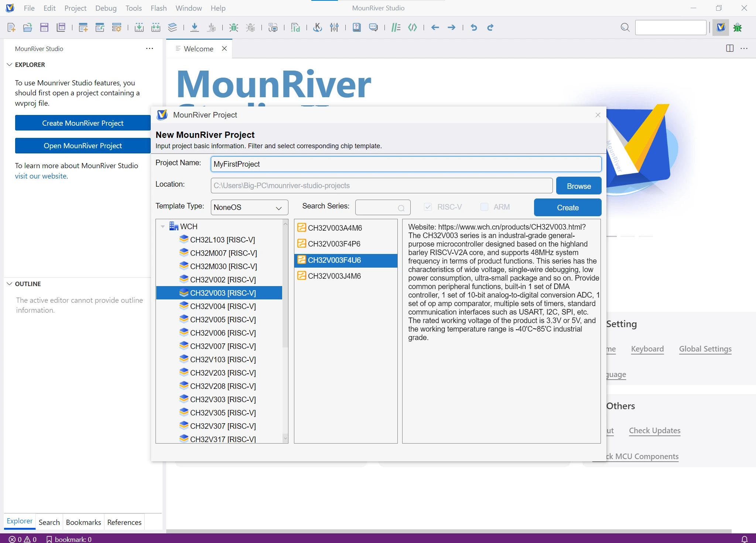Click the Navigate Back arrow icon

click(435, 27)
